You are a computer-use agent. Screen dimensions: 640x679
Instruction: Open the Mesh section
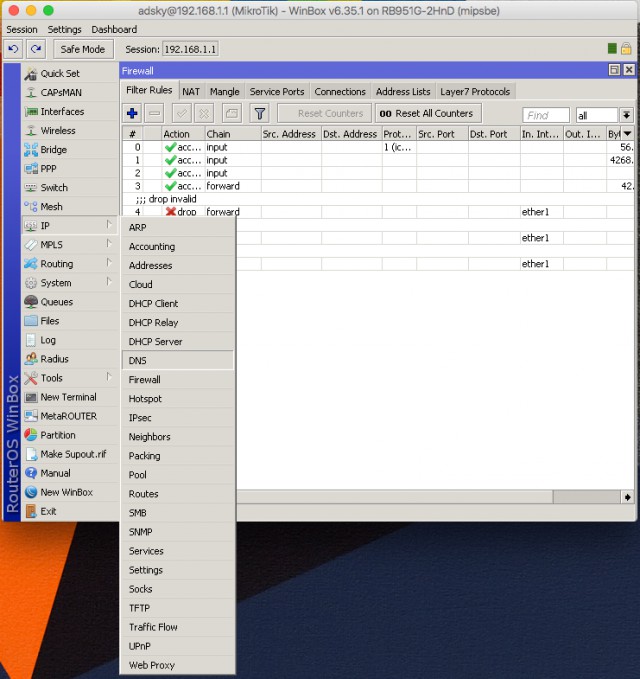coord(70,207)
